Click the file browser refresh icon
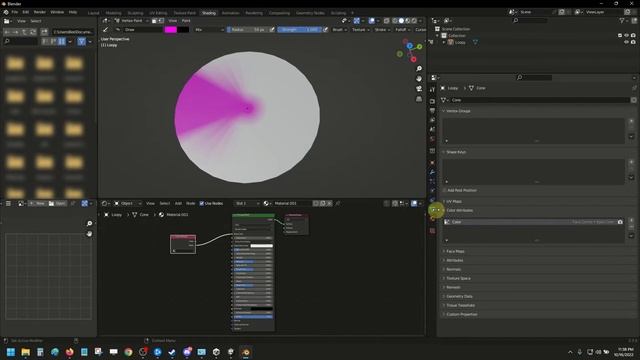The height and width of the screenshot is (360, 640). 33,31
